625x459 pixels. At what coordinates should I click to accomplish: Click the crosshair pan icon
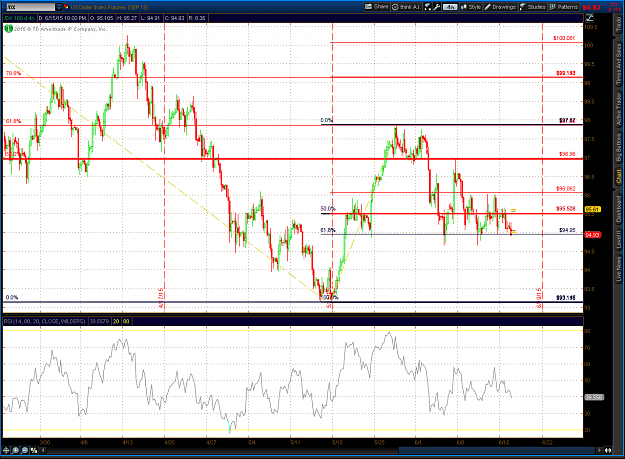tap(6, 450)
